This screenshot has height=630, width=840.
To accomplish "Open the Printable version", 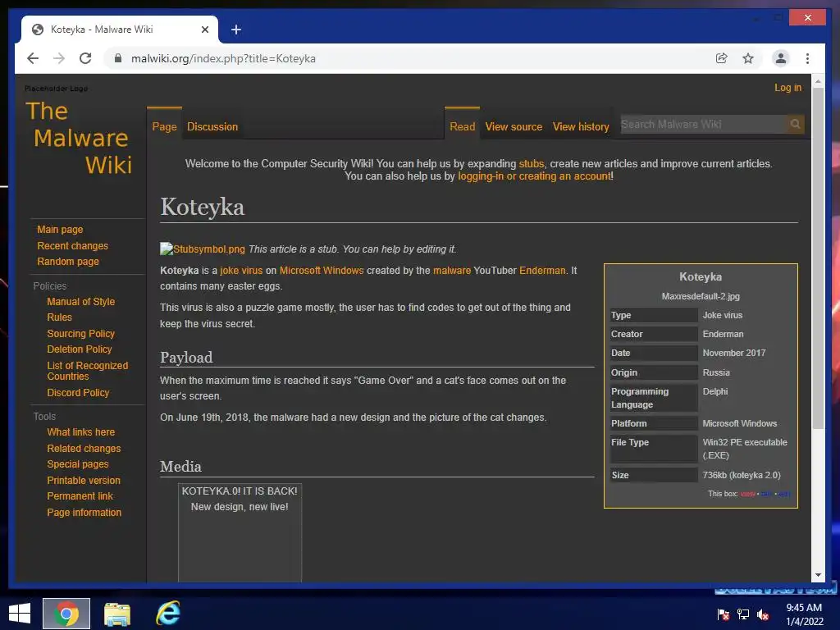I will (84, 480).
